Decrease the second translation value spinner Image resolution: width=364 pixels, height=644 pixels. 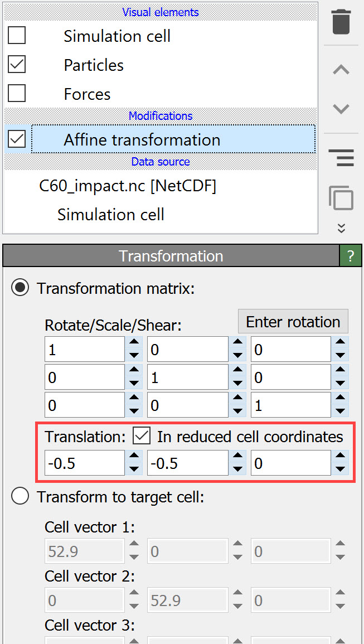237,469
